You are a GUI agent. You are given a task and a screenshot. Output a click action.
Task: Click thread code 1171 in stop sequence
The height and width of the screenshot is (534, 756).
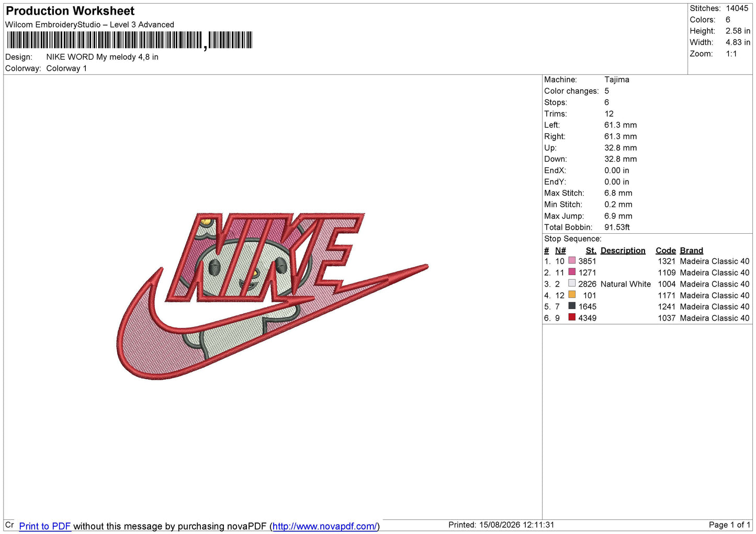click(x=667, y=296)
